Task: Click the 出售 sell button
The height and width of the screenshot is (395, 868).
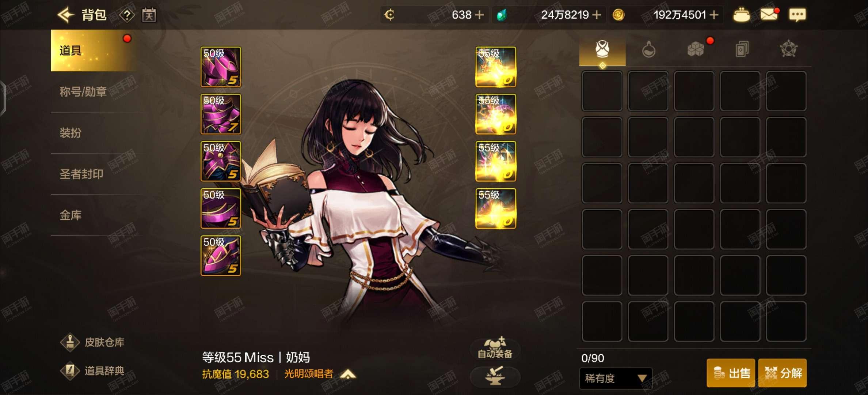Action: click(731, 373)
